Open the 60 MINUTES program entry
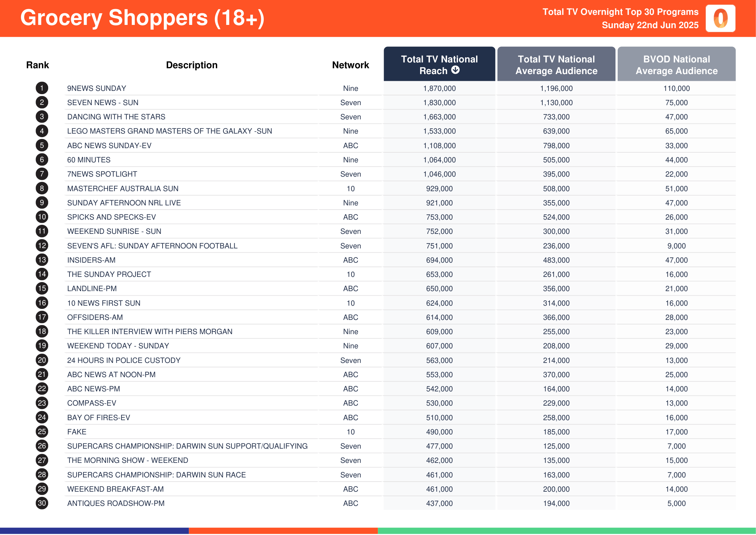This screenshot has height=535, width=756. tap(89, 160)
